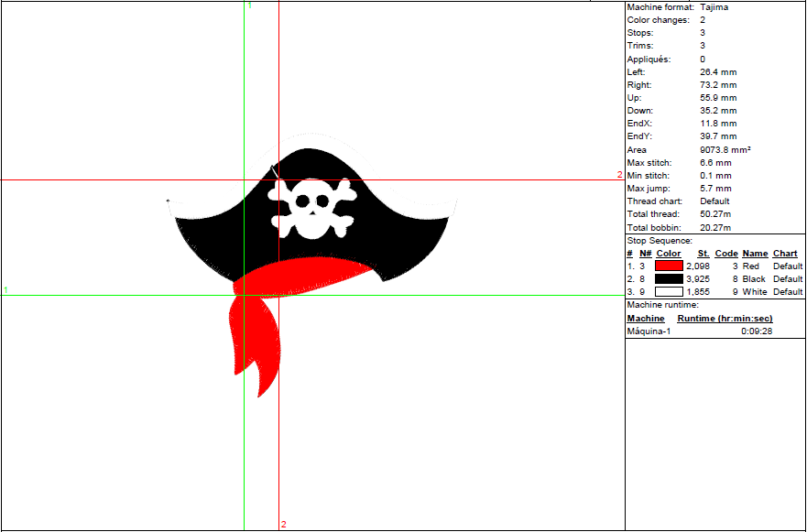807x532 pixels.
Task: Click the black pirate hat body
Action: click(366, 229)
